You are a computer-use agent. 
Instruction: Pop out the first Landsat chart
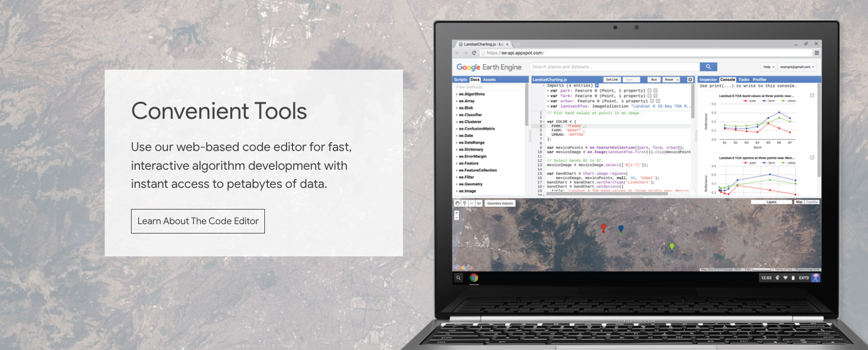[812, 95]
